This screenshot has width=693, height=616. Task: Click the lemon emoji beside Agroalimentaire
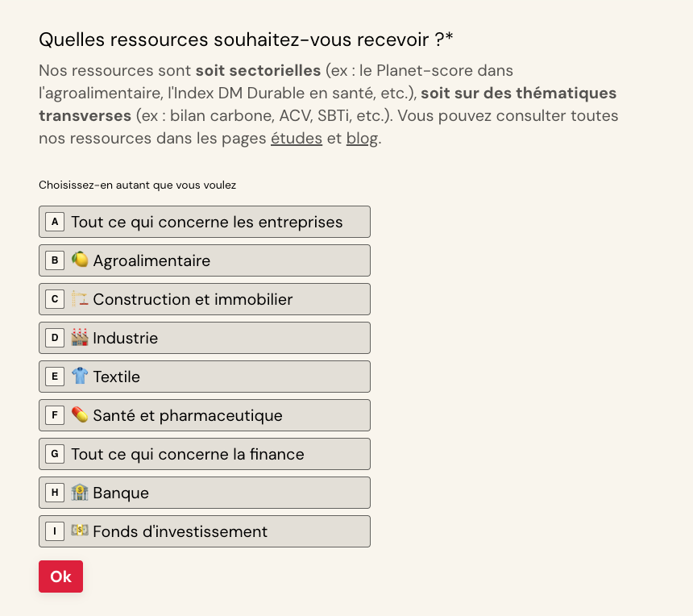[x=80, y=260]
